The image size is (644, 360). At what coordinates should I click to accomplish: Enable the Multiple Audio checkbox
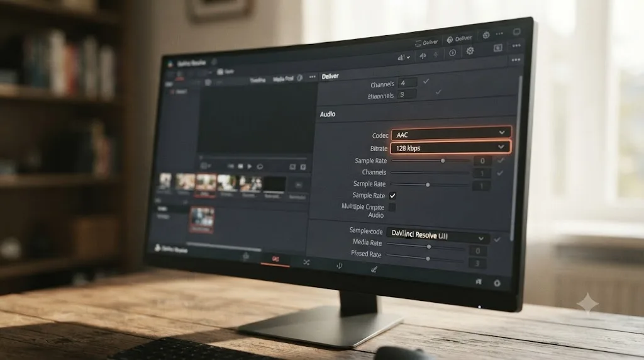[x=392, y=208]
